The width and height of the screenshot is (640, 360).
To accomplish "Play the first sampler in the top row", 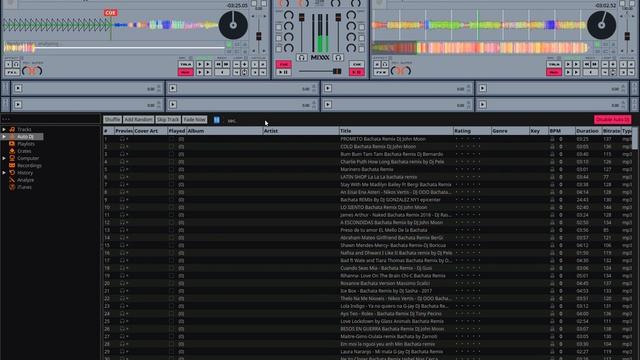I will (x=18, y=88).
